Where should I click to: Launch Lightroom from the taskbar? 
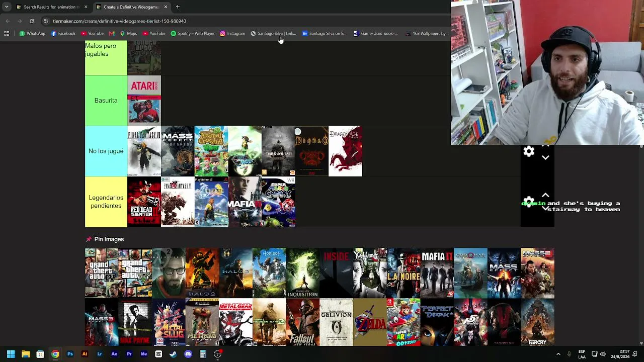[x=100, y=354]
